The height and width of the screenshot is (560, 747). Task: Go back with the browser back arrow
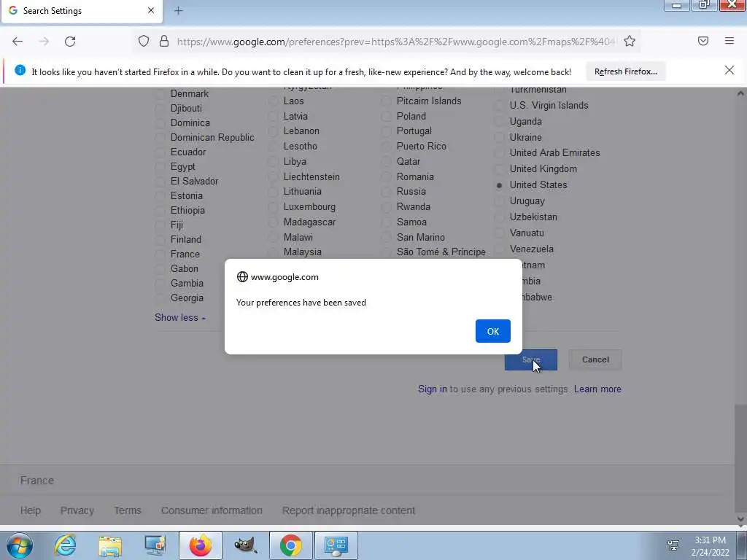pos(18,42)
